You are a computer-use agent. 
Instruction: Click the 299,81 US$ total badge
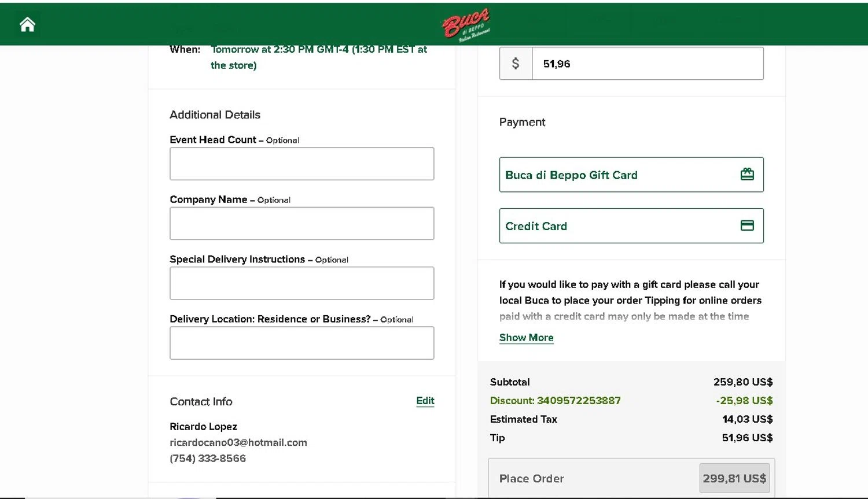pyautogui.click(x=734, y=478)
